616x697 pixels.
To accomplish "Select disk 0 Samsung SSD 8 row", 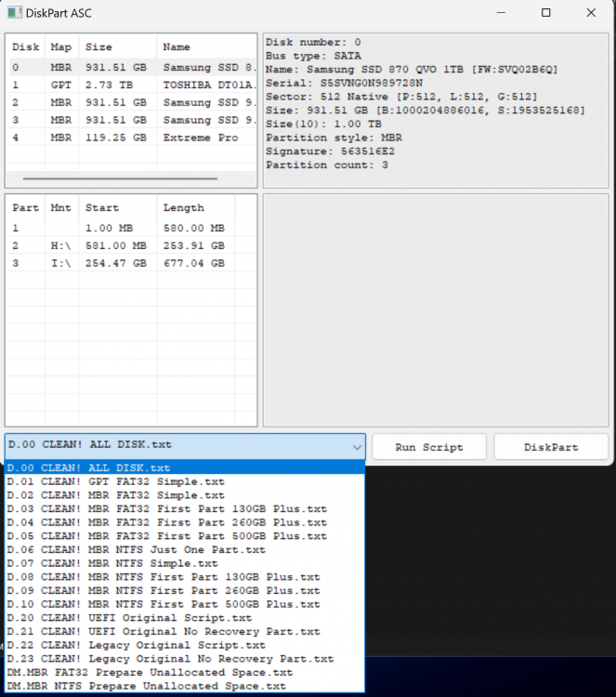I will (x=133, y=67).
